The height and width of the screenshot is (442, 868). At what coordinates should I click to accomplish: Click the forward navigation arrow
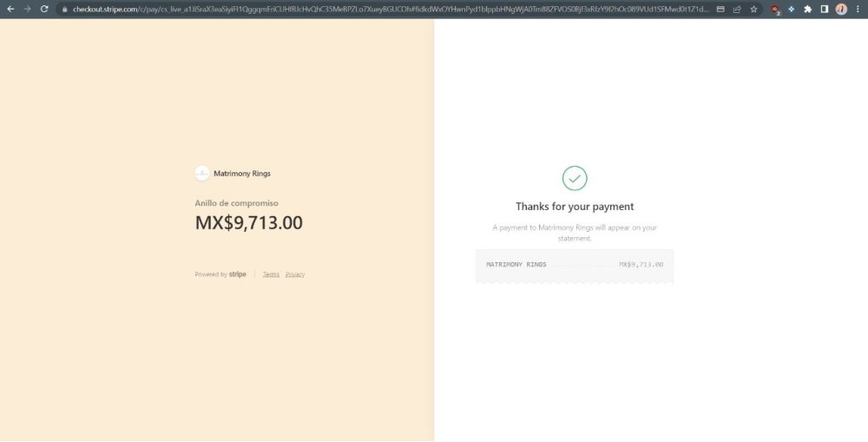point(27,9)
